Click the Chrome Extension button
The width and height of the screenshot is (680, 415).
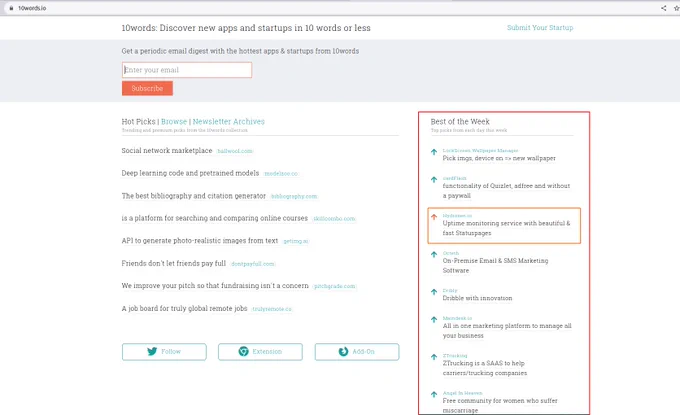tap(260, 352)
